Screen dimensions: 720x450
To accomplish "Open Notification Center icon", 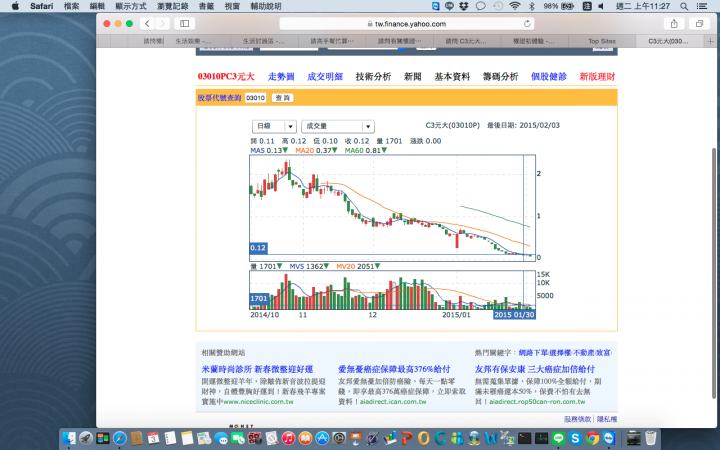I will (x=702, y=6).
